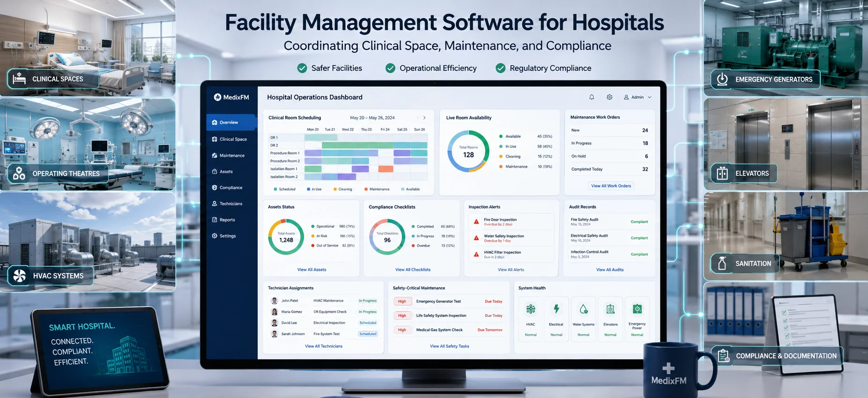Open View All Assets link
The image size is (868, 398).
point(312,270)
